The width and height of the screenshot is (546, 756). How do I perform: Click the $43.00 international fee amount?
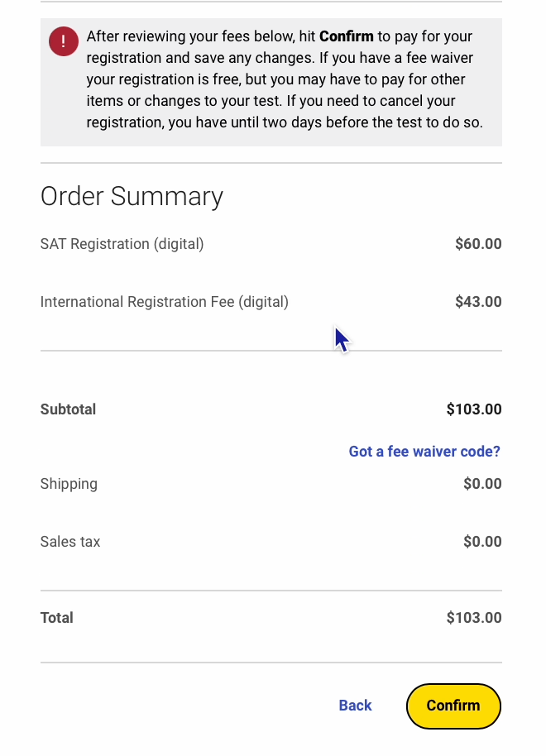point(478,302)
